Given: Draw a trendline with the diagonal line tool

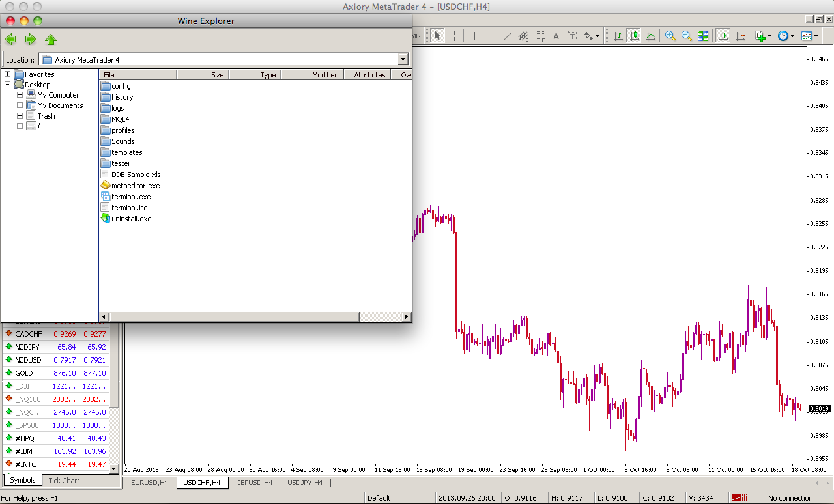Looking at the screenshot, I should [x=508, y=36].
